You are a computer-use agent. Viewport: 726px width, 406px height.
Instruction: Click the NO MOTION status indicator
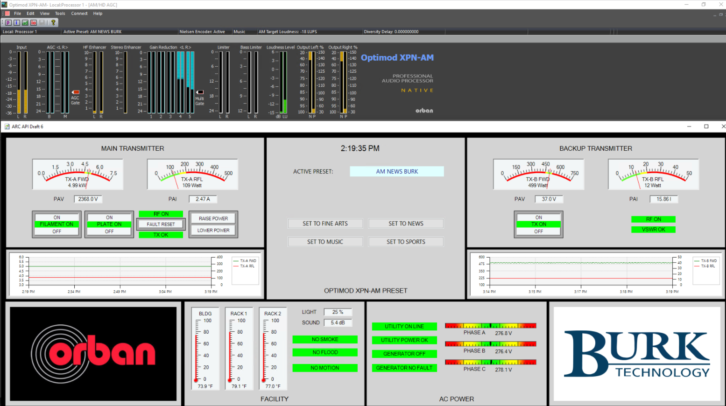click(x=325, y=368)
